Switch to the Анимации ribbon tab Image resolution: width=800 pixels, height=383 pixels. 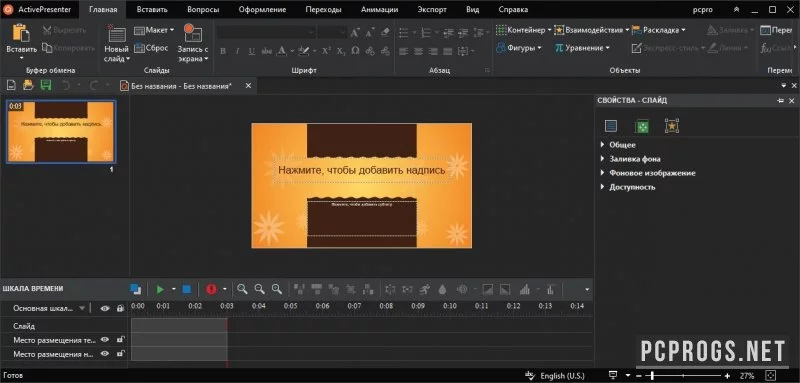(379, 10)
